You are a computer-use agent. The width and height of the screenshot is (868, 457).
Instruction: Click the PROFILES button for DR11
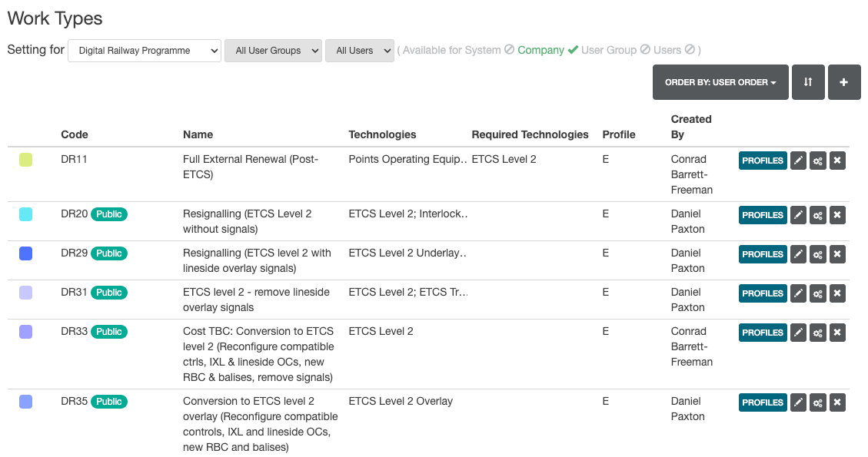click(x=763, y=161)
